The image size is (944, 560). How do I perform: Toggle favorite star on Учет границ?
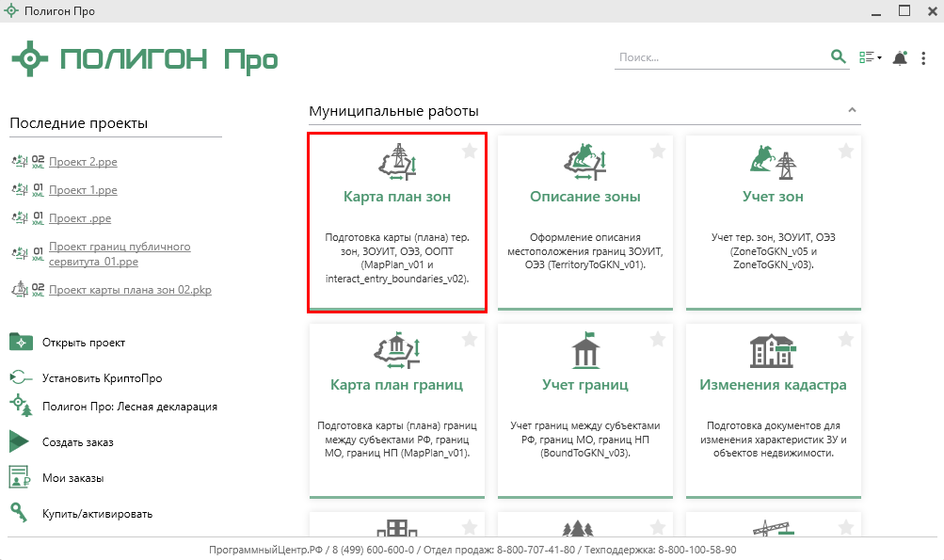click(x=657, y=339)
